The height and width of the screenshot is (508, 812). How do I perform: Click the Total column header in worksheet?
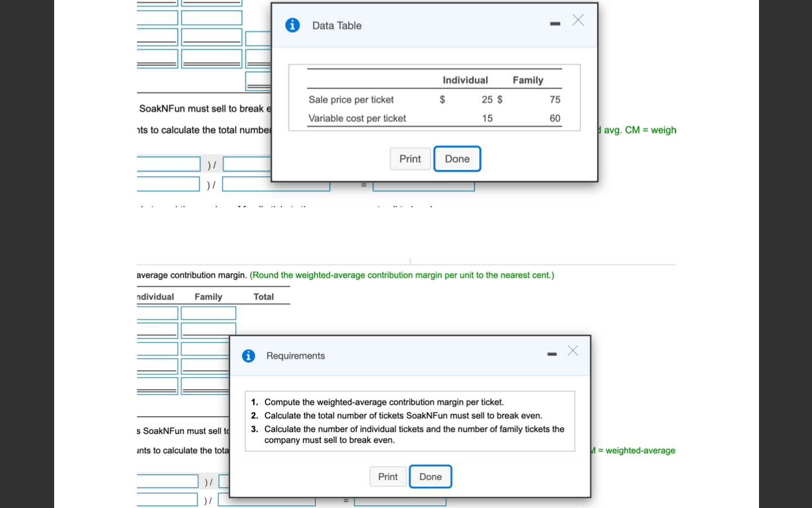[263, 296]
